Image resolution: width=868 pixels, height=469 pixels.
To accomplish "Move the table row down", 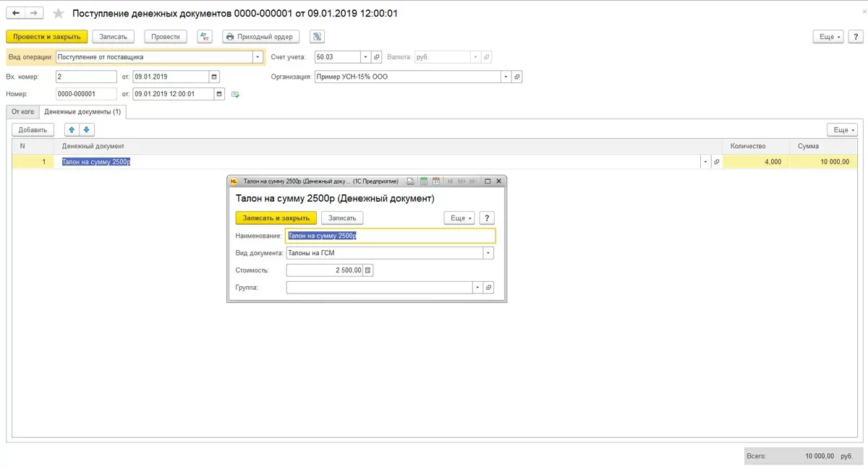I will pyautogui.click(x=86, y=130).
